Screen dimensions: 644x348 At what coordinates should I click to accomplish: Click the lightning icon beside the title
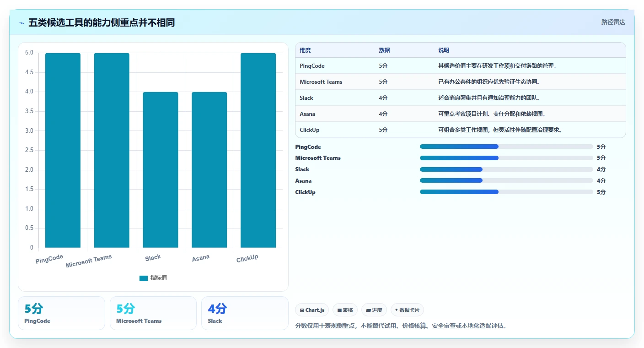tap(22, 23)
